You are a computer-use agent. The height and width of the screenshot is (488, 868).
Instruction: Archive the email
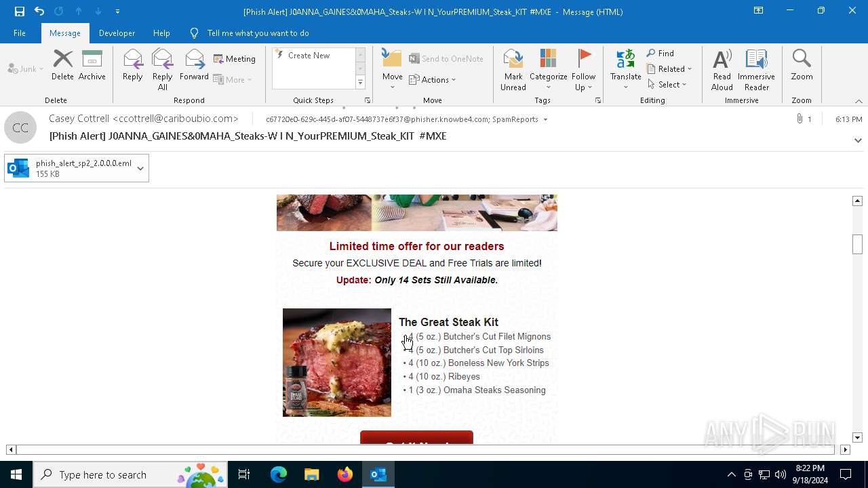point(92,65)
